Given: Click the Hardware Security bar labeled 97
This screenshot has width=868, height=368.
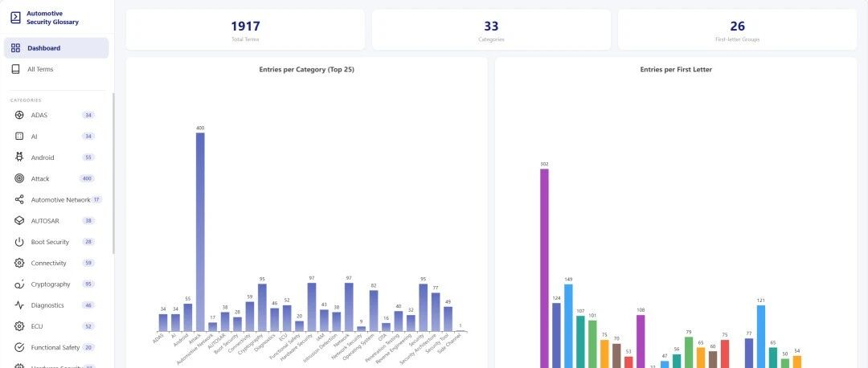Looking at the screenshot, I should 312,307.
